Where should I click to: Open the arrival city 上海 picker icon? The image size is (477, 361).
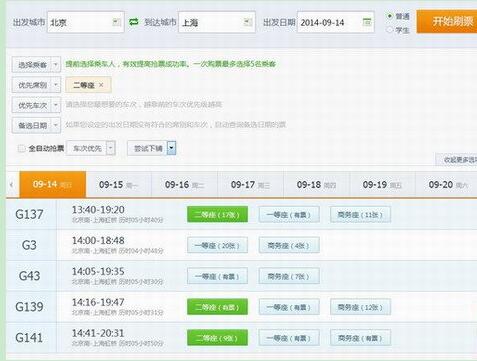[248, 22]
